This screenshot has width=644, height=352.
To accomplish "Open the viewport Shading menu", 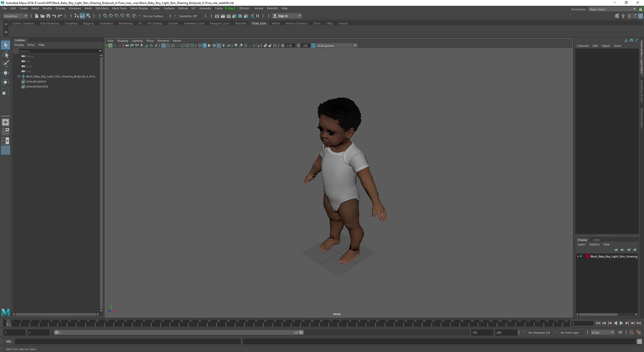I will (x=123, y=41).
